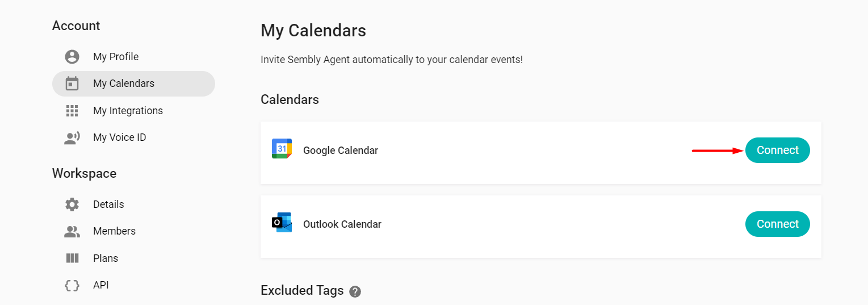The height and width of the screenshot is (305, 868).
Task: Connect Google Calendar
Action: [778, 150]
